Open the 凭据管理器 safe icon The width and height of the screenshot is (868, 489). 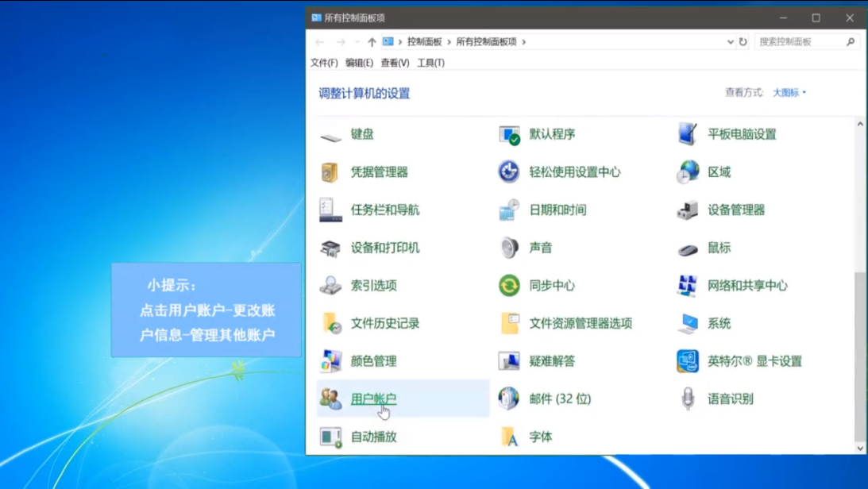coord(330,172)
